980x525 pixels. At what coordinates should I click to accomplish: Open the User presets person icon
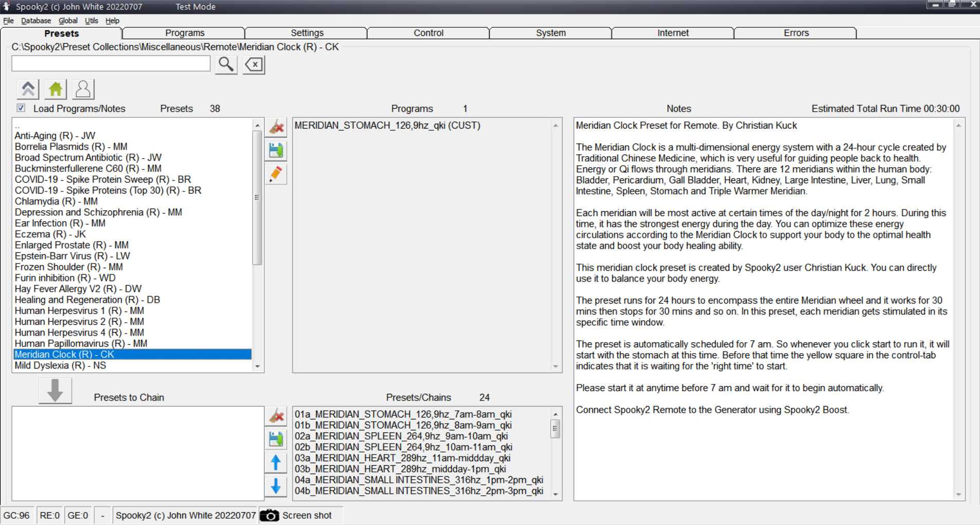pos(83,89)
